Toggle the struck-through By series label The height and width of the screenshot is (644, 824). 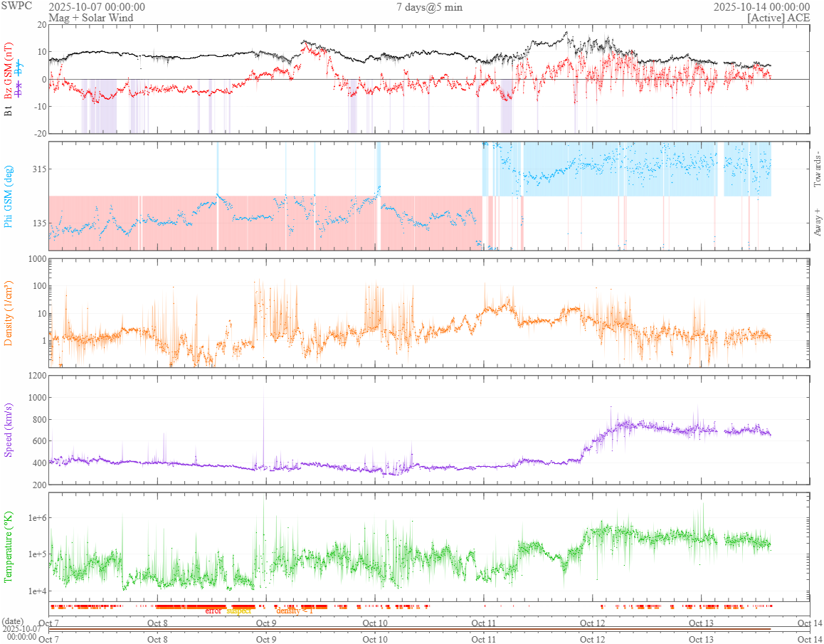(x=19, y=68)
